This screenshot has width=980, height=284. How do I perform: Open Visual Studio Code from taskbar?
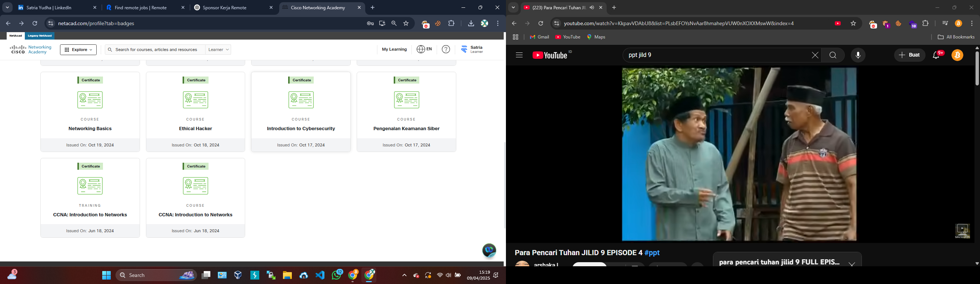[320, 275]
